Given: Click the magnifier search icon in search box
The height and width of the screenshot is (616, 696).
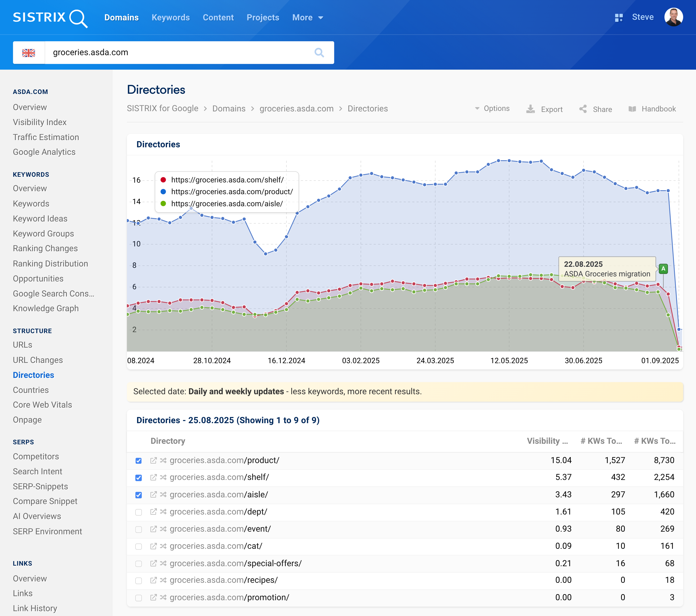Looking at the screenshot, I should (319, 52).
